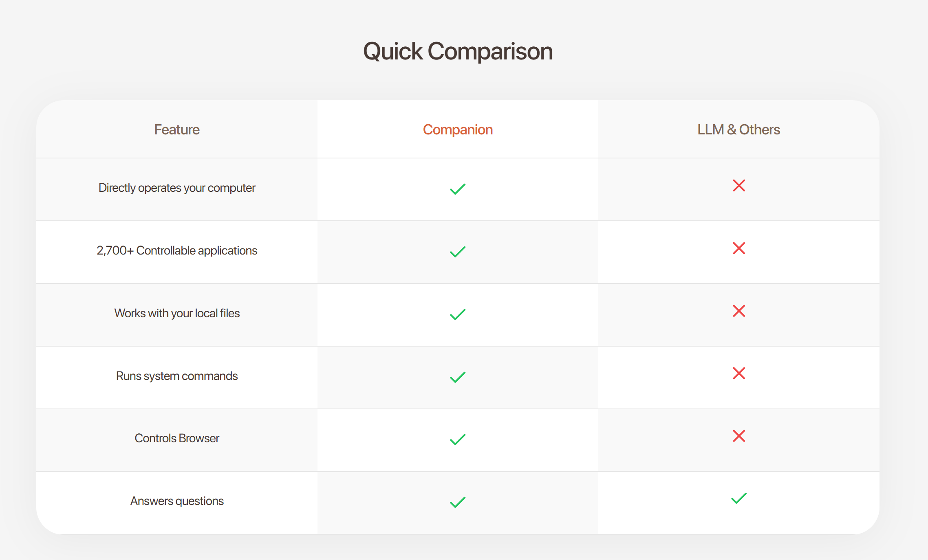
Task: Click the Feature column header
Action: tap(177, 130)
